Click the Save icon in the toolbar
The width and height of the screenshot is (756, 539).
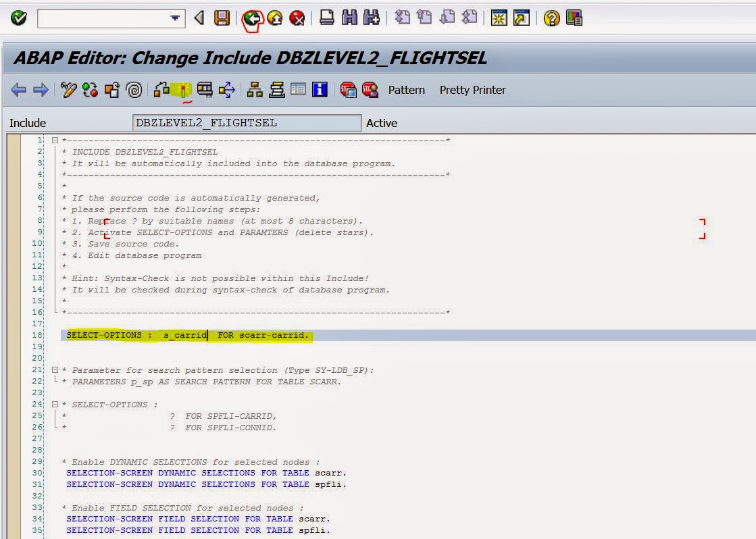222,18
